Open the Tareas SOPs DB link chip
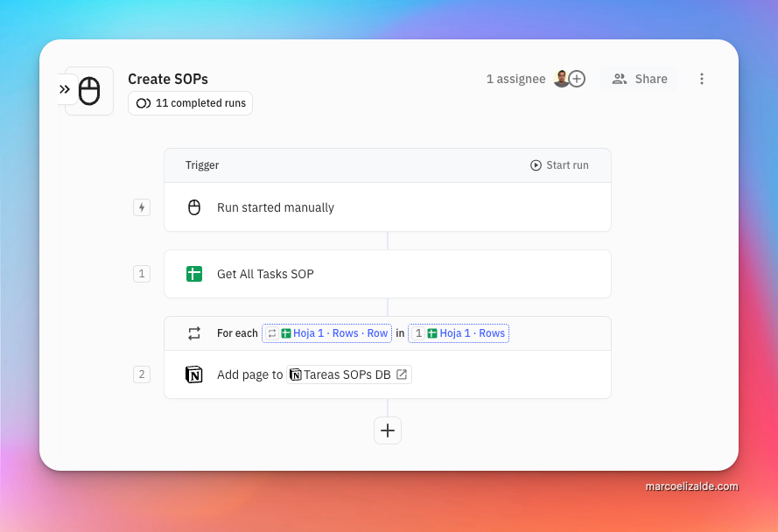This screenshot has width=778, height=532. pyautogui.click(x=349, y=374)
